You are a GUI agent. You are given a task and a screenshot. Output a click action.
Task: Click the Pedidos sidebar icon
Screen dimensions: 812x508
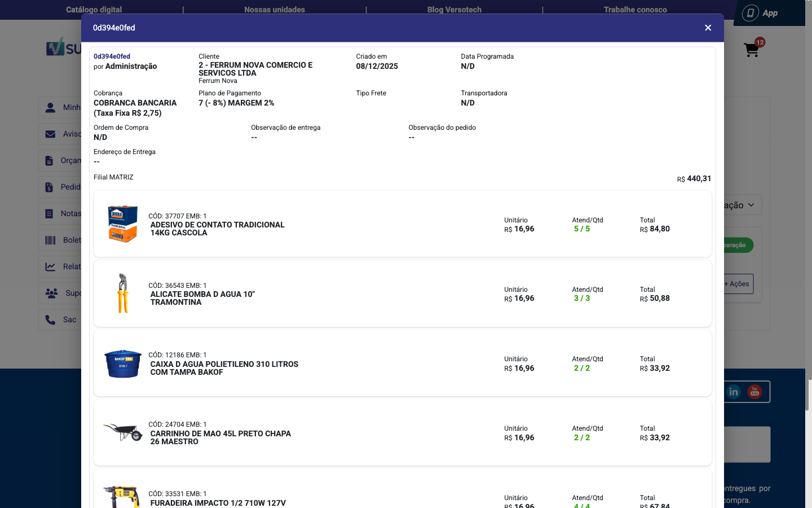coord(51,187)
